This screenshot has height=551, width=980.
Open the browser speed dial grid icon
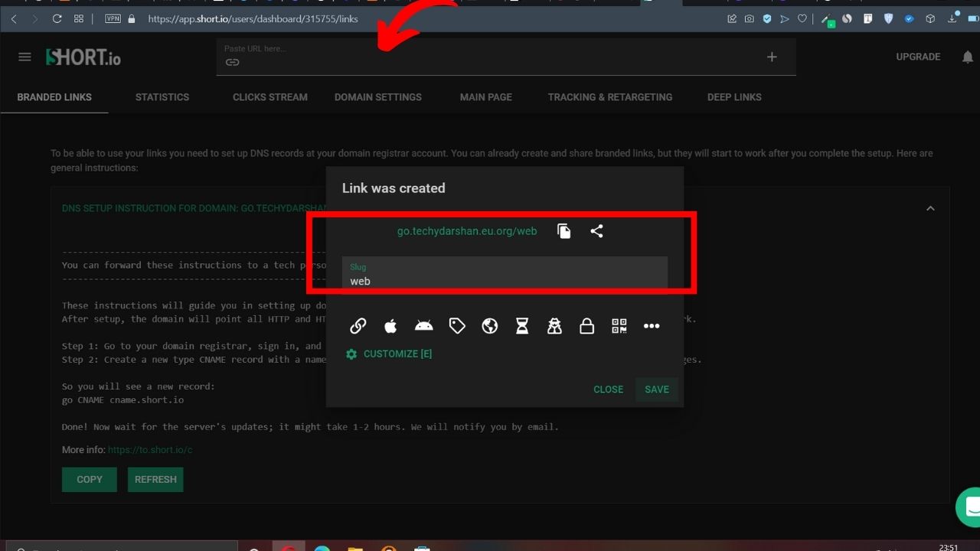tap(79, 18)
